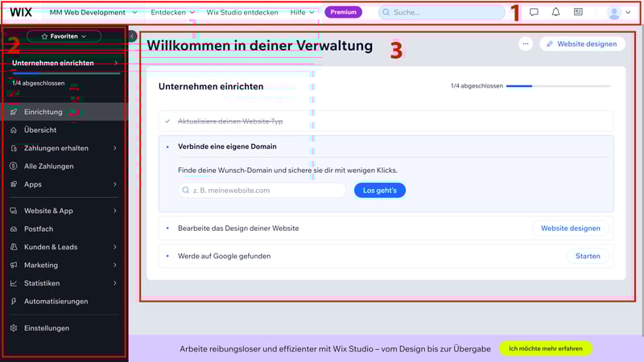Screen dimensions: 644x362
Task: Click the Wix logo
Action: tap(21, 12)
